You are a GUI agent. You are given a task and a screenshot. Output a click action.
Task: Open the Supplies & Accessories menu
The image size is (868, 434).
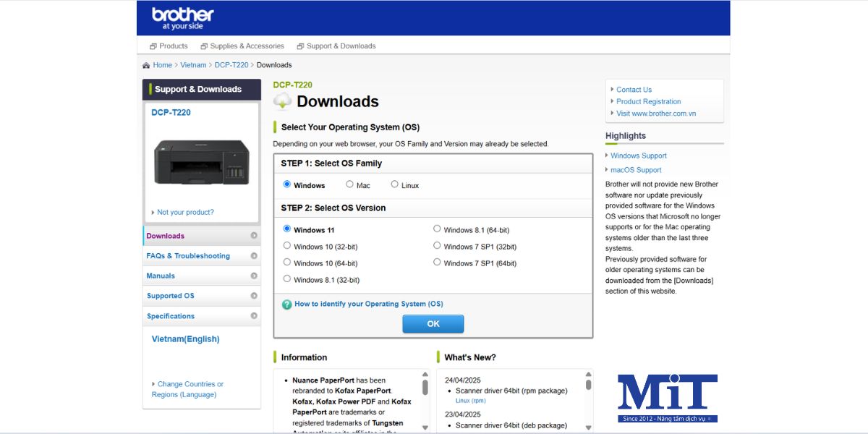[x=242, y=46]
